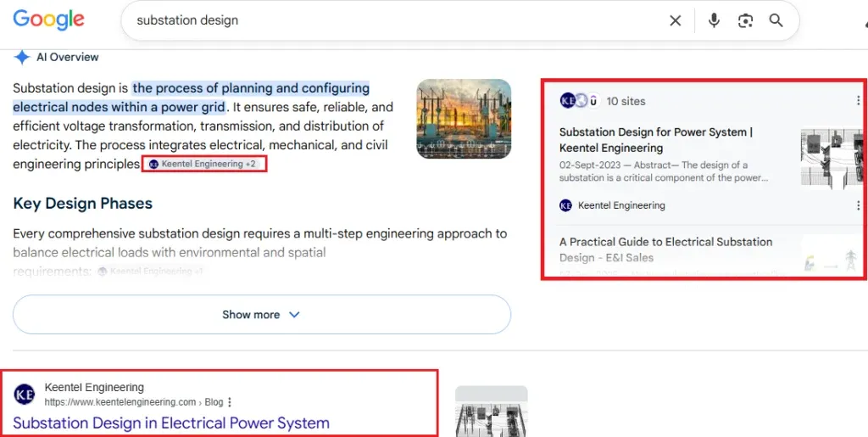The image size is (868, 437).
Task: Open the substation 3D model card thumbnail
Action: pos(832,158)
